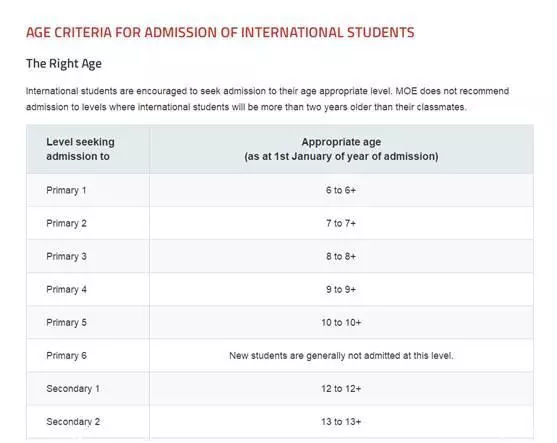Select the Primary 5 row label
The height and width of the screenshot is (443, 557).
coord(66,323)
